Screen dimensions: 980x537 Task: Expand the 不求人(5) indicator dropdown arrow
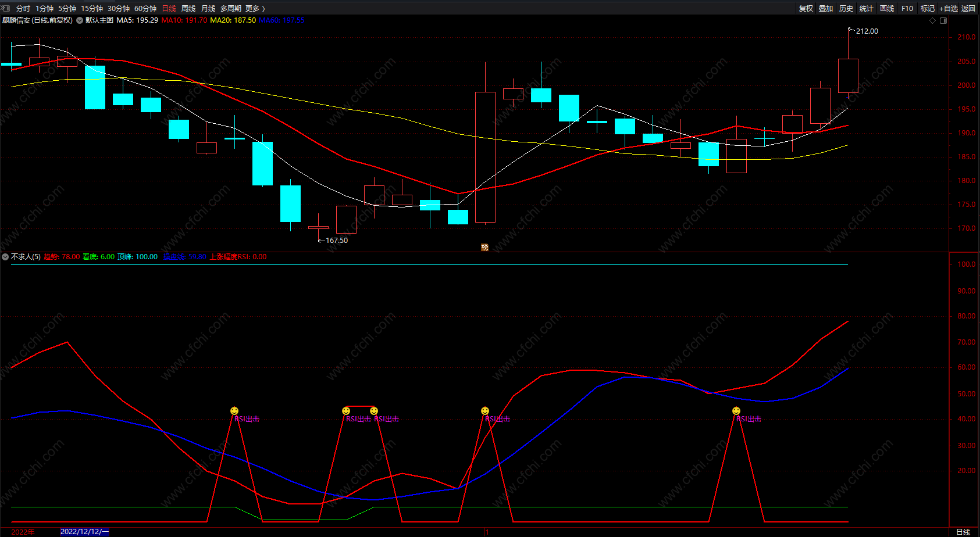click(x=5, y=257)
